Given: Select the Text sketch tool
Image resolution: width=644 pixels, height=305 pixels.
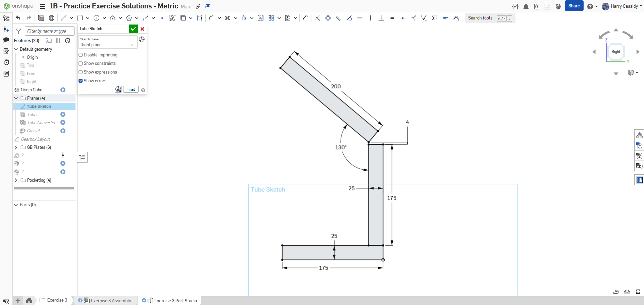Looking at the screenshot, I should (x=172, y=18).
